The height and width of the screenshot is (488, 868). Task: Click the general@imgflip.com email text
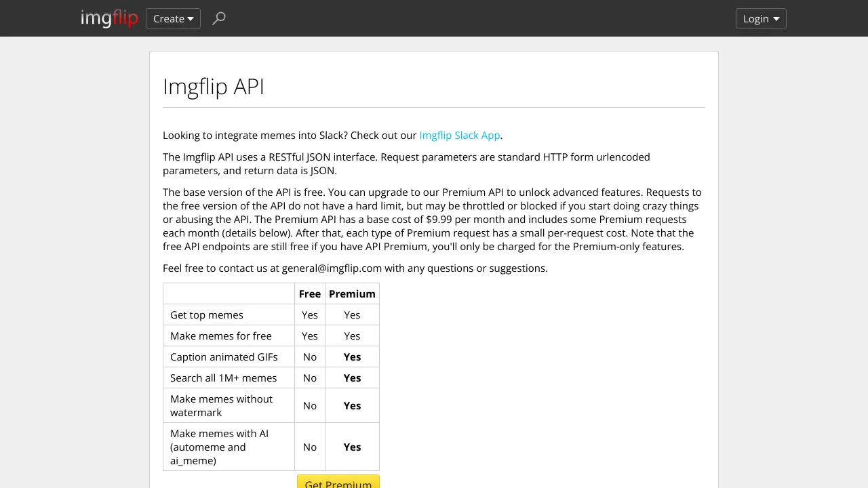pos(332,268)
